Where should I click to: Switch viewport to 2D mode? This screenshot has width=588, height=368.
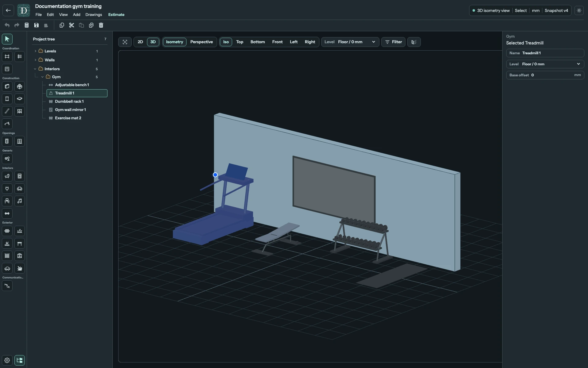pos(140,42)
